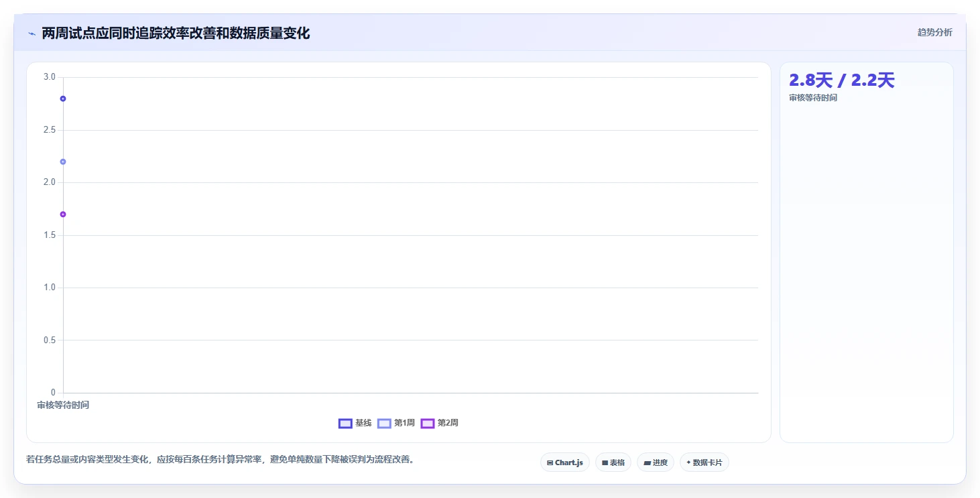This screenshot has height=498, width=980.
Task: Click the chart title 两周试点应同时追踪效率改善和数据质量变化
Action: coord(176,34)
